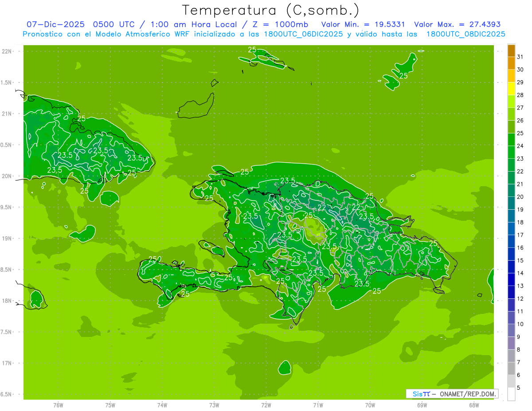
Task: Click the "Valor Max. = 27.4393" readout
Action: (x=457, y=24)
